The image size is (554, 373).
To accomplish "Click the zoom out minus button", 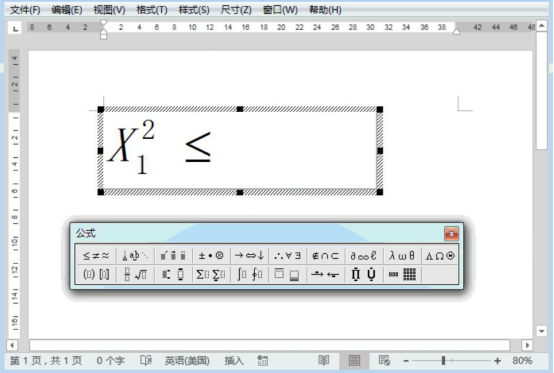I will [406, 361].
